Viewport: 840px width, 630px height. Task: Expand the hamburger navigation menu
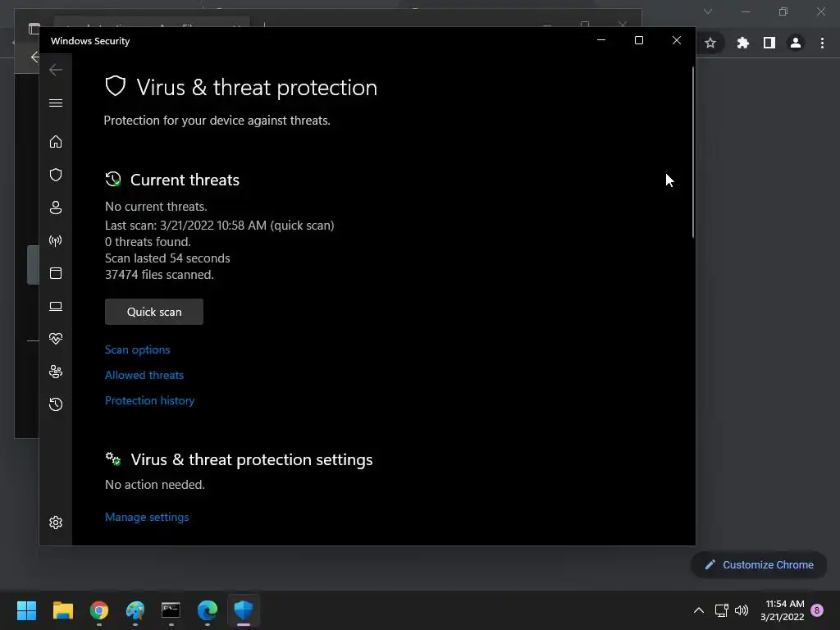(x=56, y=103)
